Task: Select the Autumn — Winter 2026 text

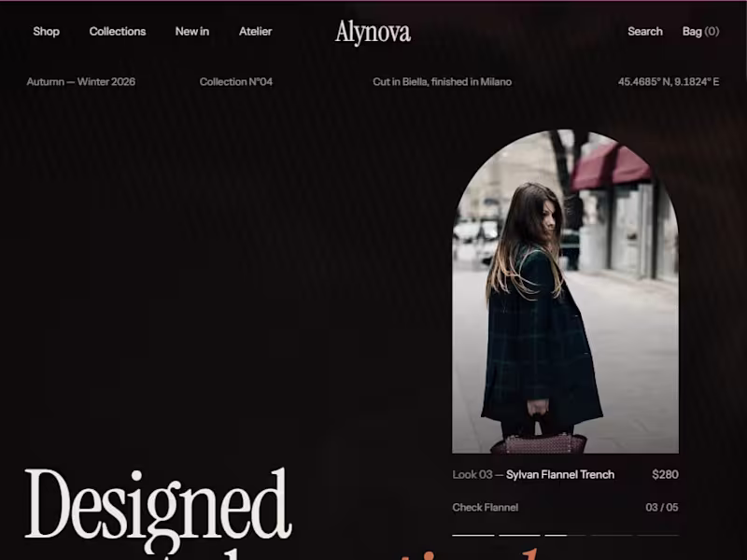Action: pyautogui.click(x=81, y=82)
